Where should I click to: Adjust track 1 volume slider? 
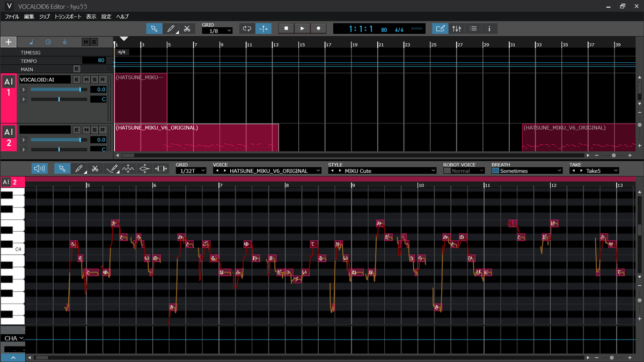point(58,90)
